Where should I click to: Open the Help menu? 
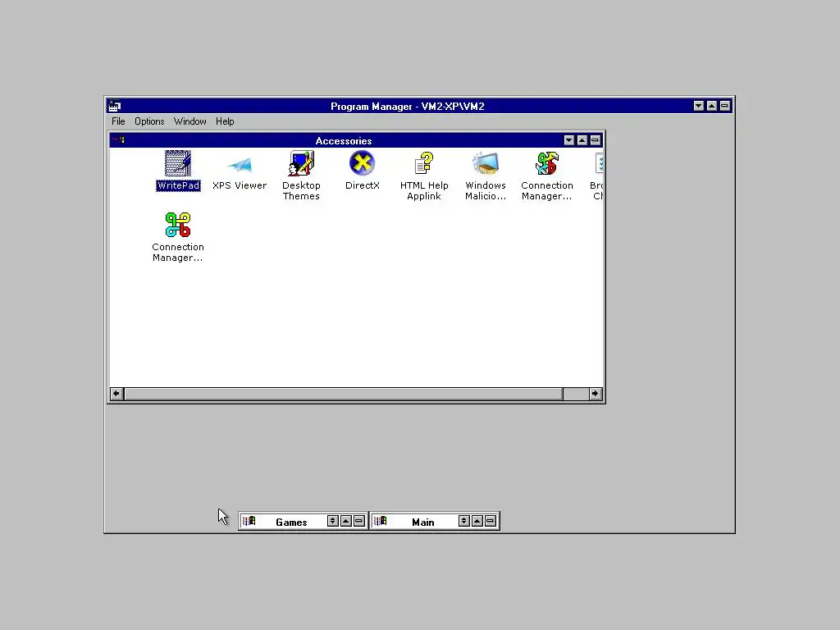point(225,121)
